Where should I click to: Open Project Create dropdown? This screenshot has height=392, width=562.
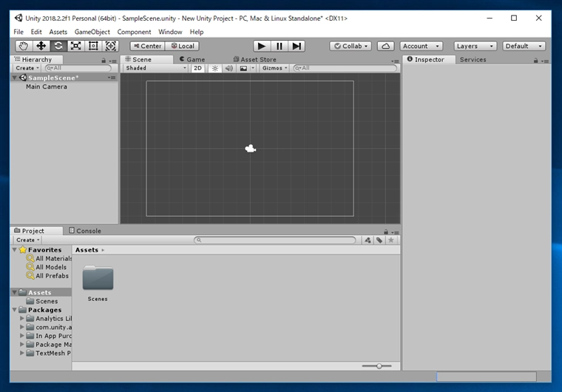[x=27, y=240]
